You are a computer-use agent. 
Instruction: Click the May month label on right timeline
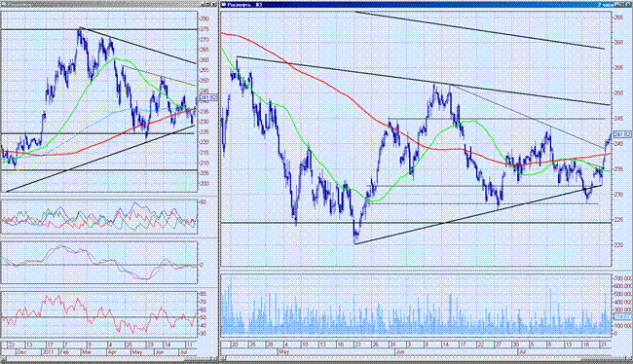click(283, 352)
